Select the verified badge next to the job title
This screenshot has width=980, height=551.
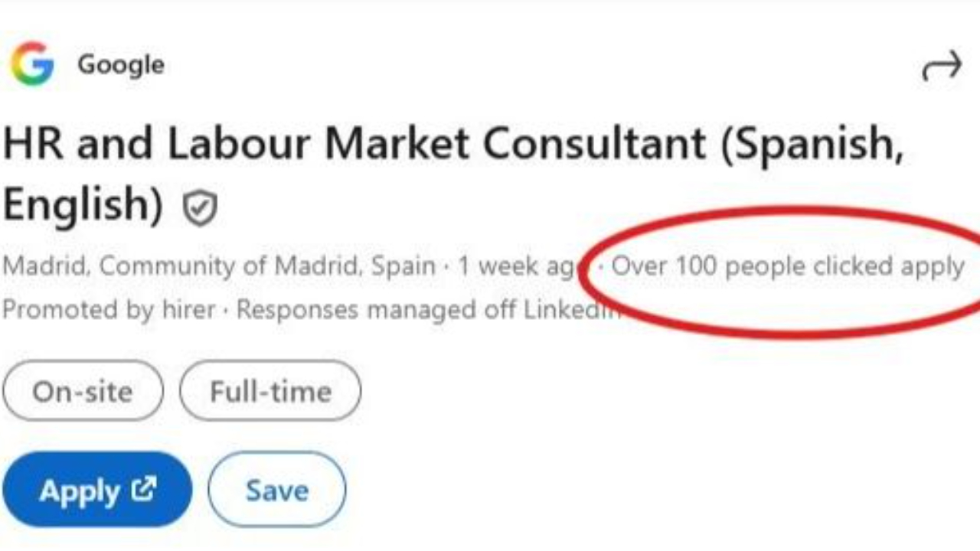[x=199, y=208]
